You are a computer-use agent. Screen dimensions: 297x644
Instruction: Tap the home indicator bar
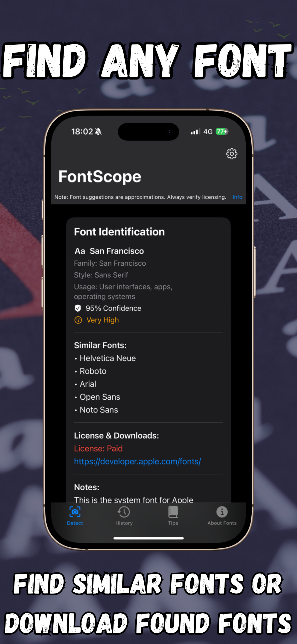(x=148, y=538)
